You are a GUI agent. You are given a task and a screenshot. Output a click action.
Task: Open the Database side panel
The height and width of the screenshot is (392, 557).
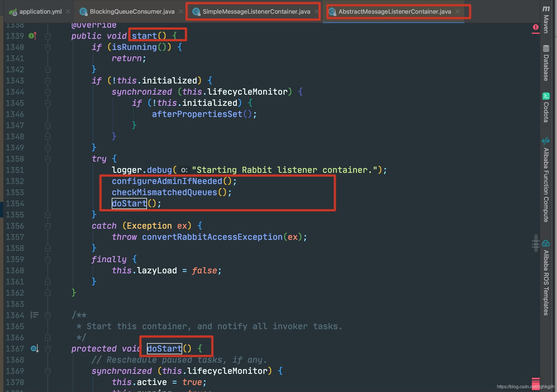click(546, 63)
